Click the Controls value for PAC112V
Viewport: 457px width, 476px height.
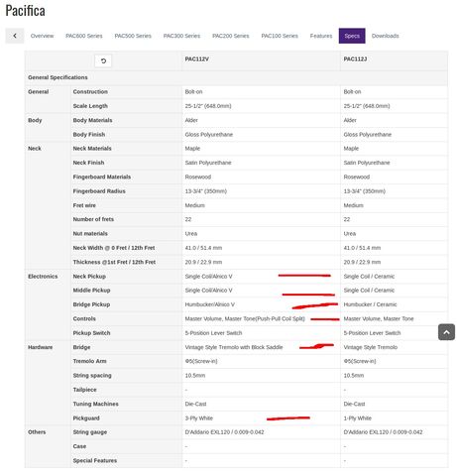[x=245, y=319]
